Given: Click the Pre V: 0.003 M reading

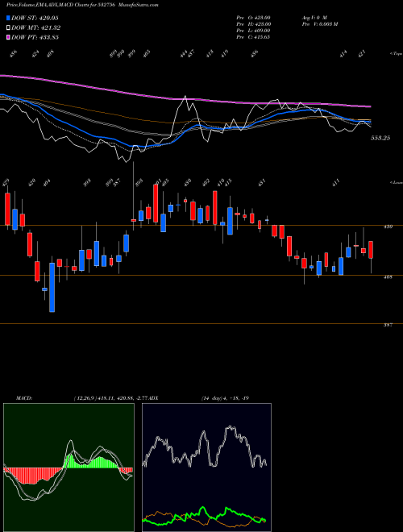Looking at the screenshot, I should click(x=319, y=24).
